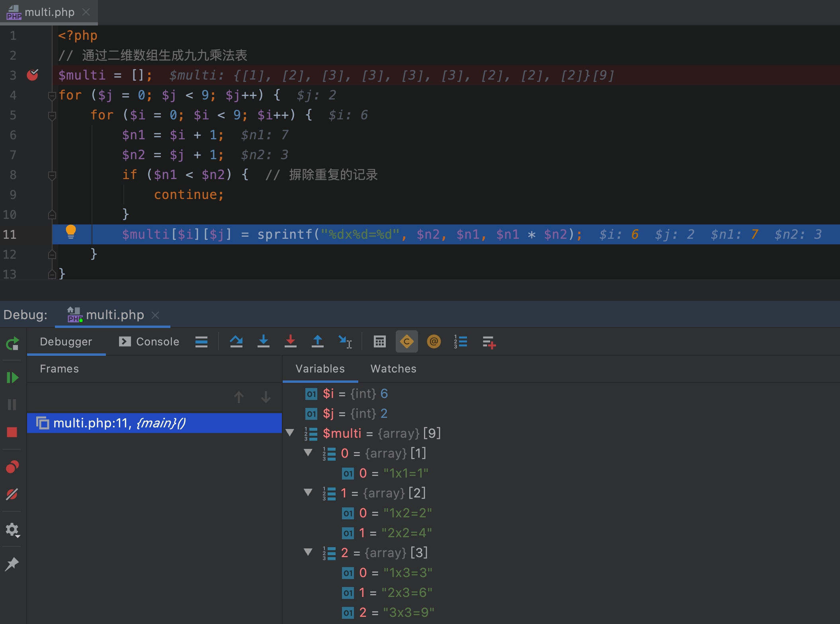The image size is (840, 624).
Task: Click the sort variables numbered-list icon
Action: pyautogui.click(x=461, y=342)
